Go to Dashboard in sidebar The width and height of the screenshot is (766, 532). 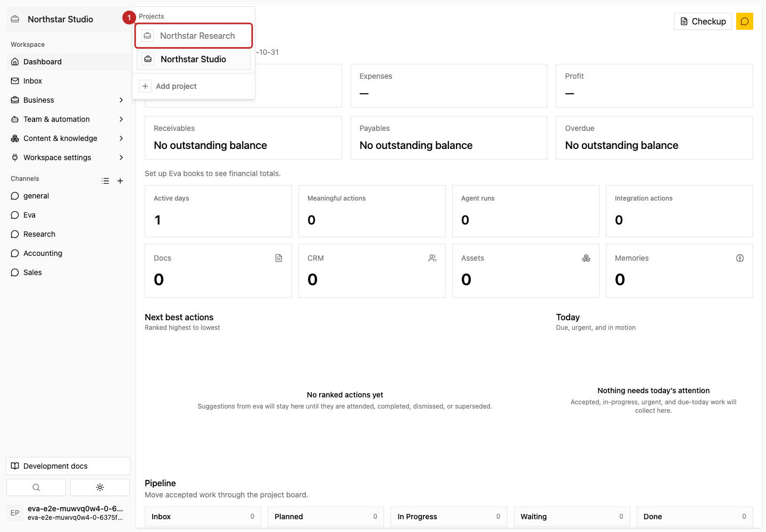68,62
